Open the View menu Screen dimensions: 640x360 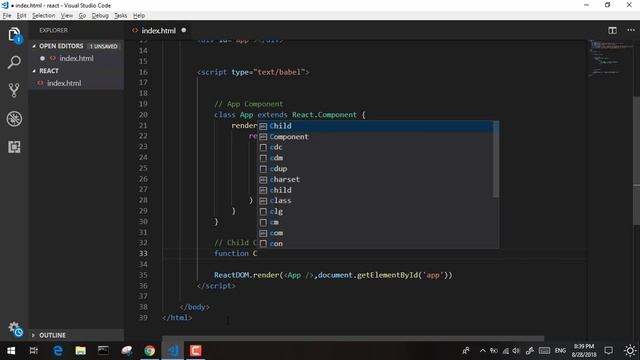click(x=67, y=16)
